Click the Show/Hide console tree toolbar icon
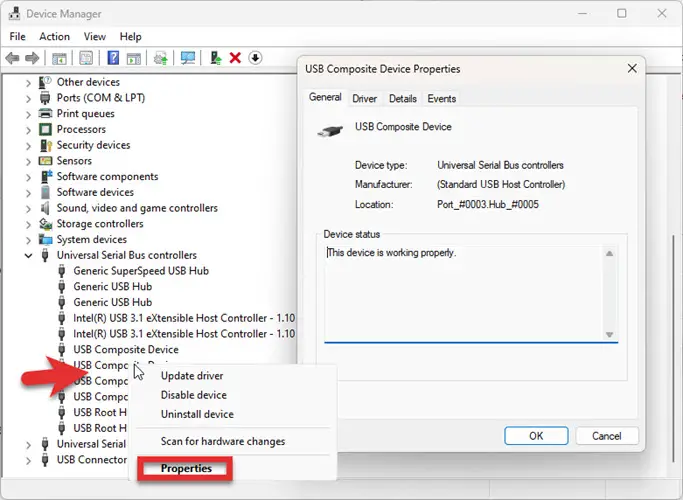 (x=59, y=58)
